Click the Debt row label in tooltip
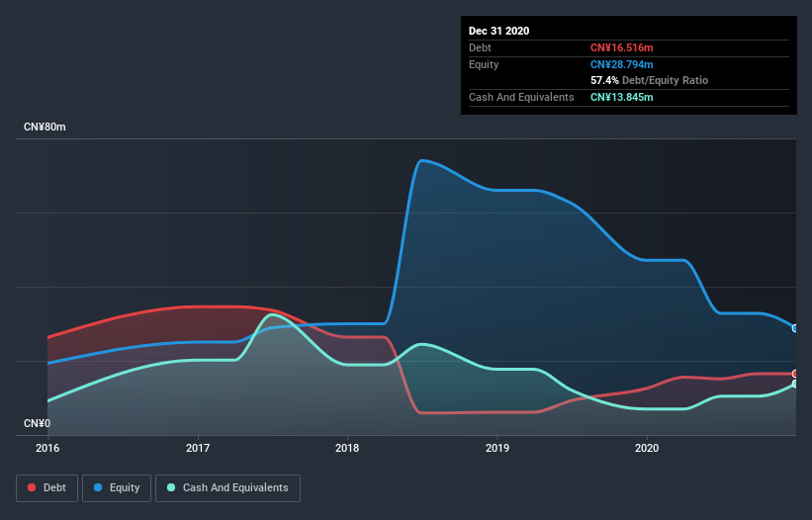 (480, 47)
